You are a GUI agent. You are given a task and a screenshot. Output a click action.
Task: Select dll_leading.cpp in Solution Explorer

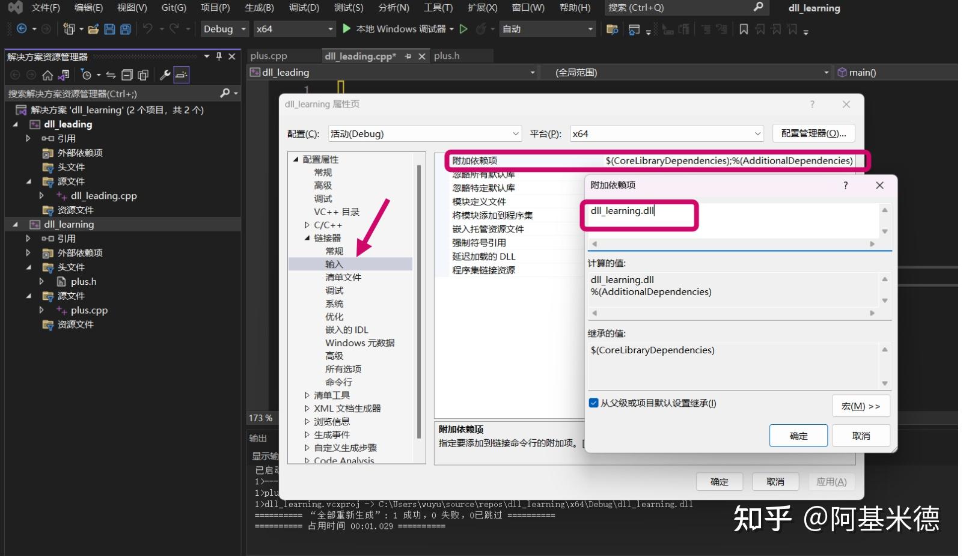point(103,196)
